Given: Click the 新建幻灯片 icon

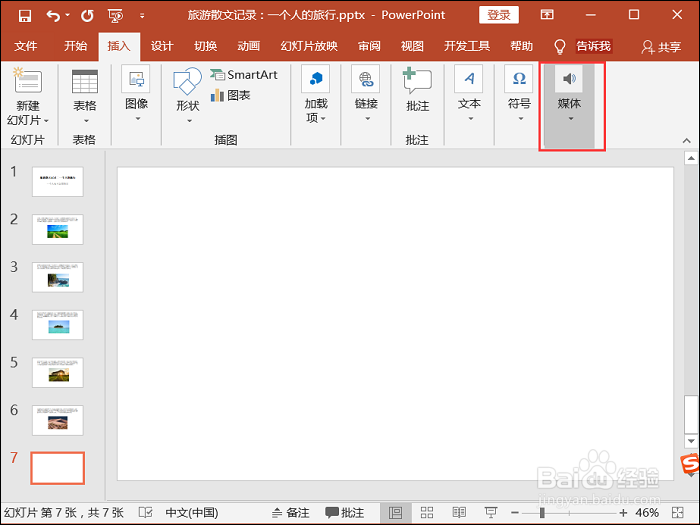Looking at the screenshot, I should click(28, 81).
